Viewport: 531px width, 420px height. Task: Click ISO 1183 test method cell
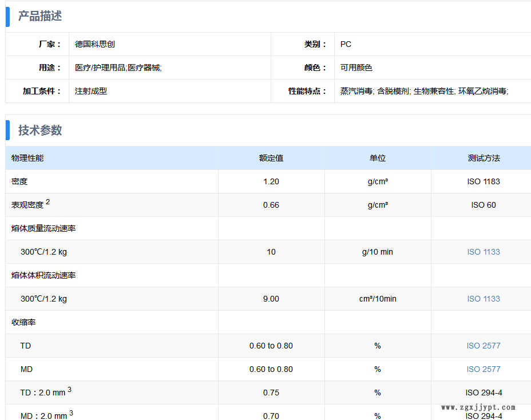click(483, 181)
